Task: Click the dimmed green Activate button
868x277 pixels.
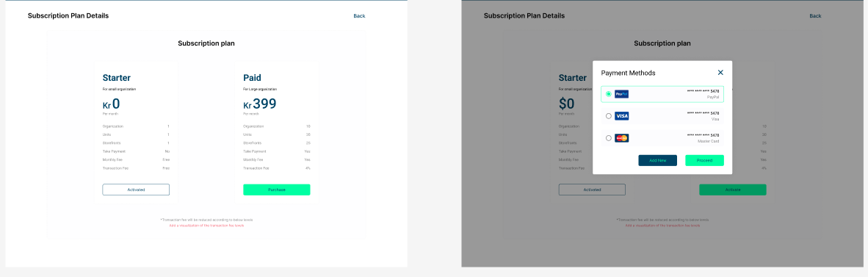Action: pos(732,190)
